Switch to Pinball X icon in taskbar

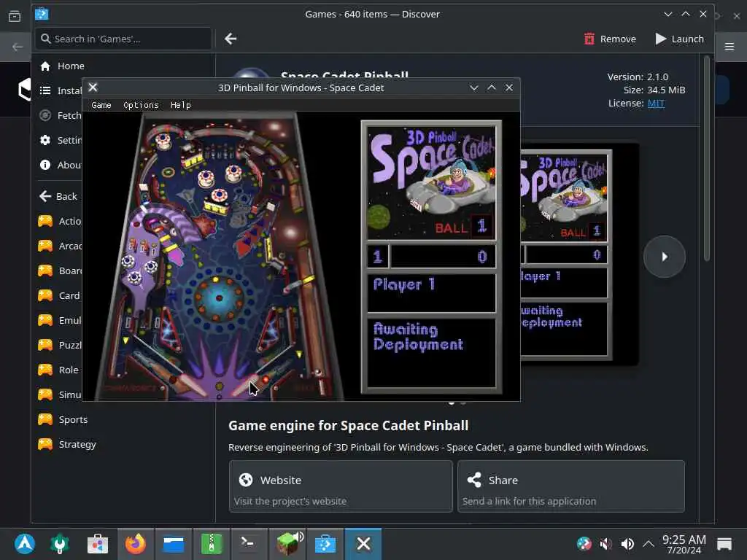pos(363,544)
